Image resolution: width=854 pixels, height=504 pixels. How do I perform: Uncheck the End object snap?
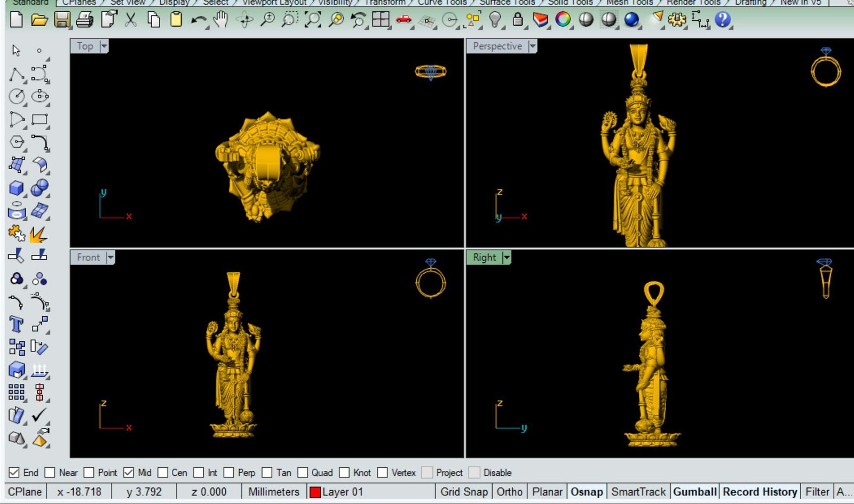tap(14, 473)
